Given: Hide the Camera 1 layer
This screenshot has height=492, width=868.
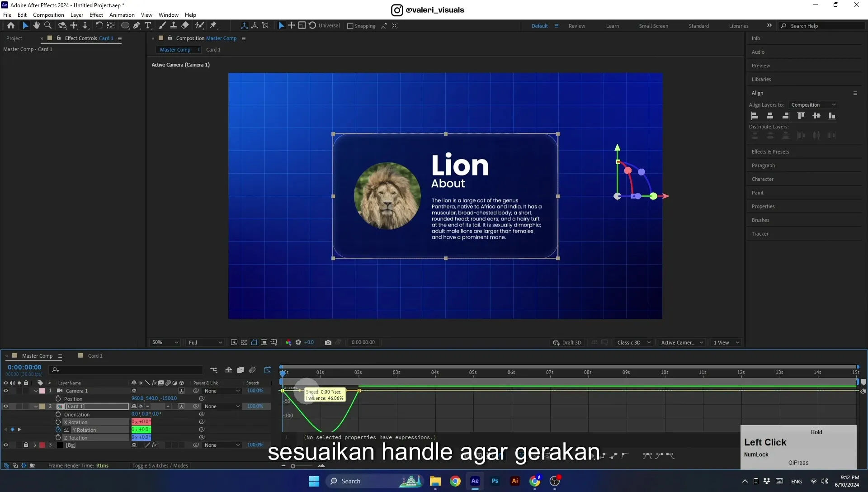Looking at the screenshot, I should point(6,391).
